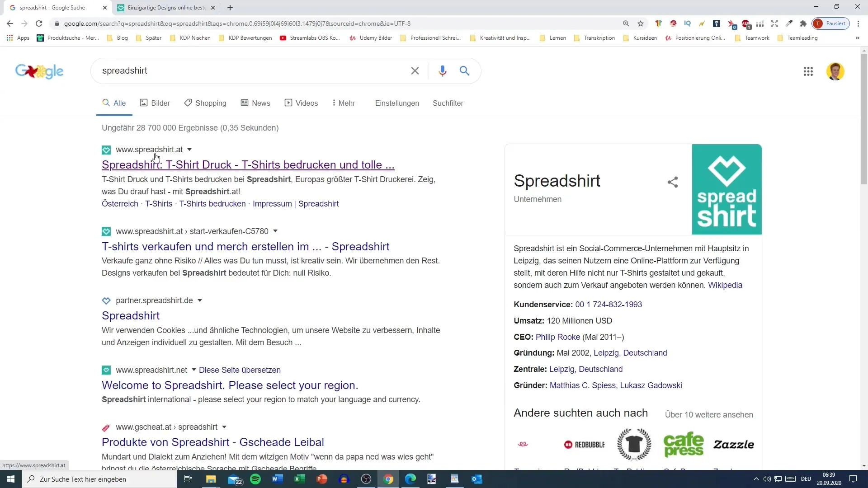868x488 pixels.
Task: Open a new browser tab
Action: tap(230, 8)
